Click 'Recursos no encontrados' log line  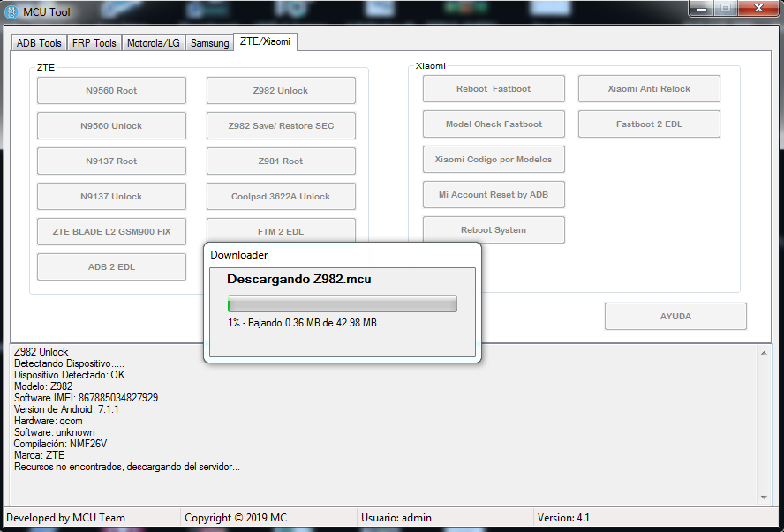coord(127,467)
